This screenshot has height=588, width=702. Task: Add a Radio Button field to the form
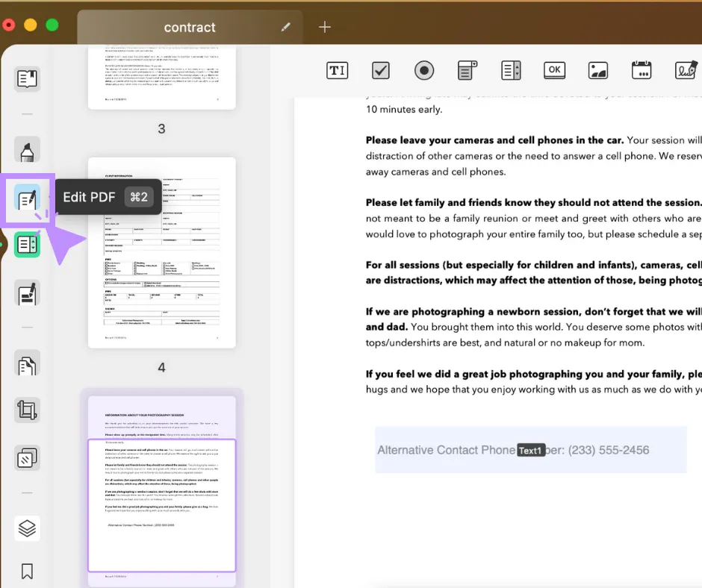click(x=423, y=70)
